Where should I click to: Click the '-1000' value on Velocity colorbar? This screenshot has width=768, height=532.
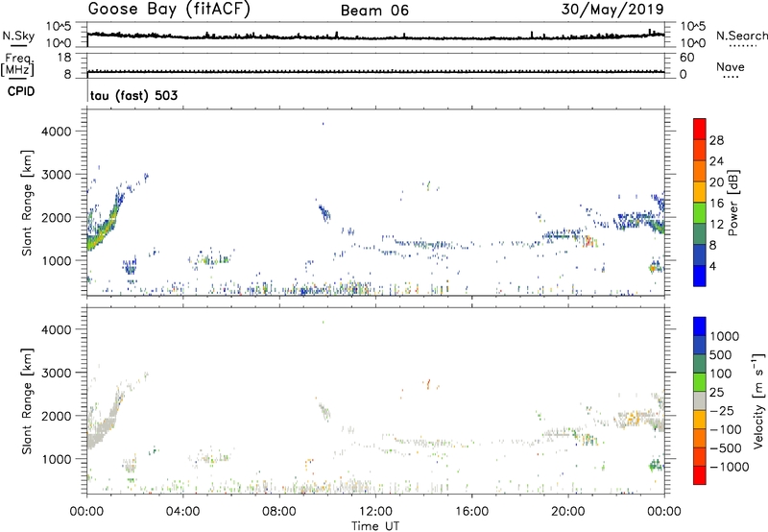pos(730,467)
